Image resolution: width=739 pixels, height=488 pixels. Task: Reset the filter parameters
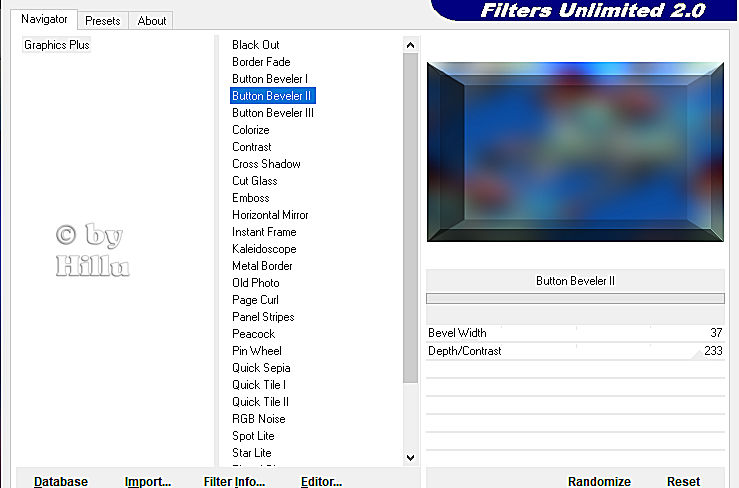[x=683, y=481]
